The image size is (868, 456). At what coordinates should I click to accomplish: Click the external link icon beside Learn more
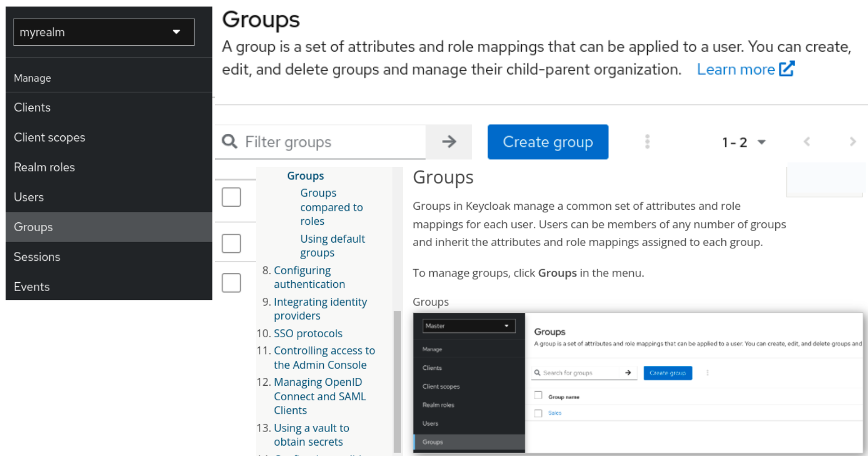coord(787,69)
